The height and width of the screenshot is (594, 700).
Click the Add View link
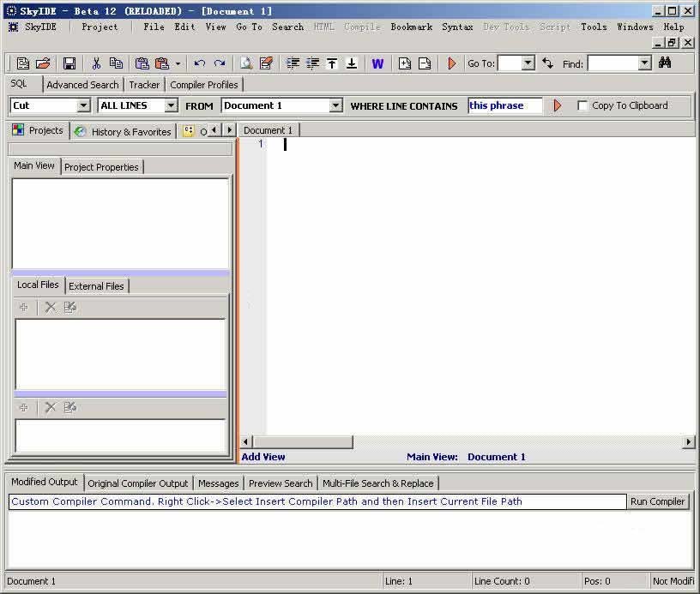[263, 457]
